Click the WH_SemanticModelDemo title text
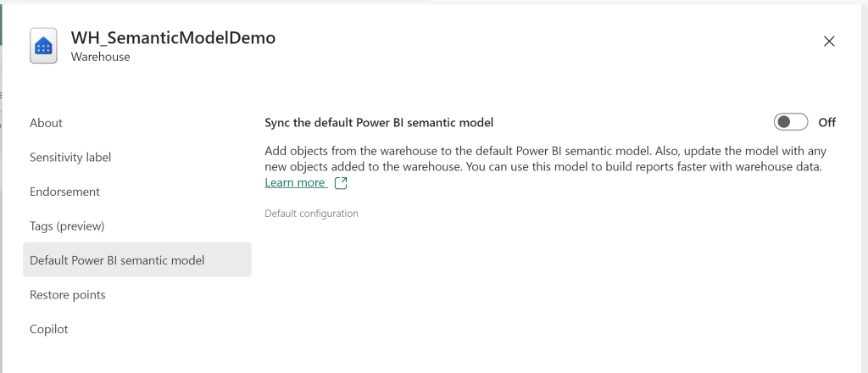This screenshot has height=373, width=868. click(x=173, y=37)
